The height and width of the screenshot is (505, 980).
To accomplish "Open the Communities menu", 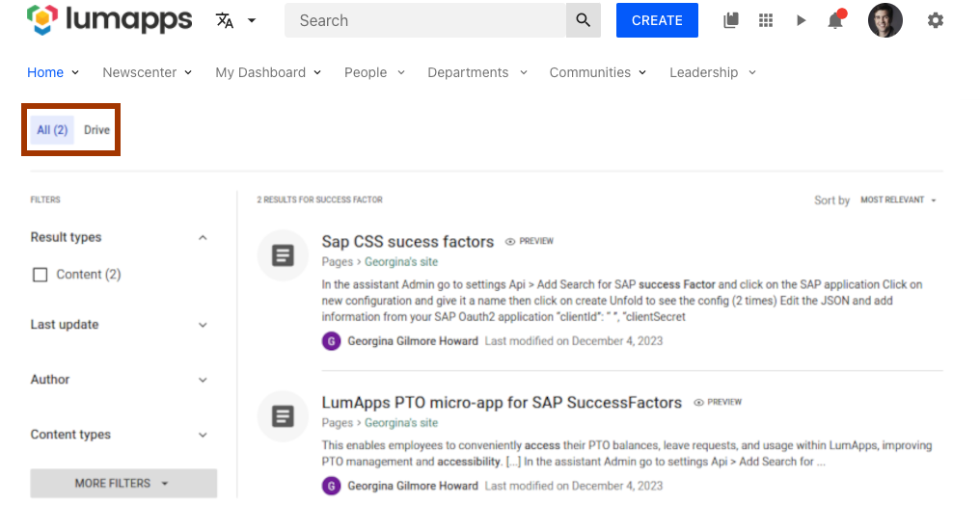I will pyautogui.click(x=590, y=72).
